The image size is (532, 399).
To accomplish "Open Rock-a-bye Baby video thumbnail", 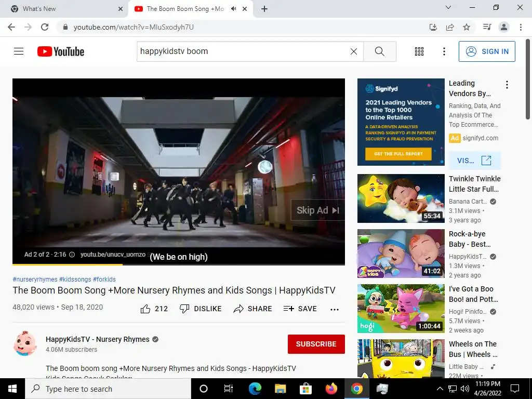I will [401, 254].
